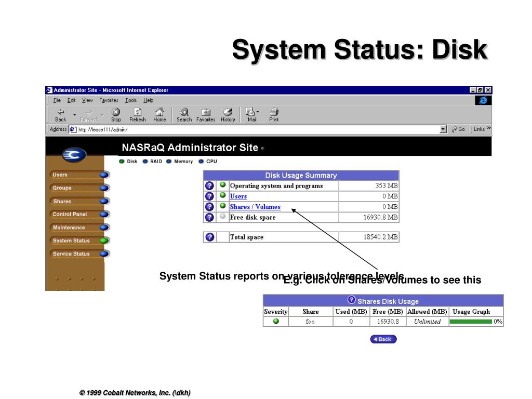
Task: Click help icon beside Shares Disk Usage
Action: 352,300
